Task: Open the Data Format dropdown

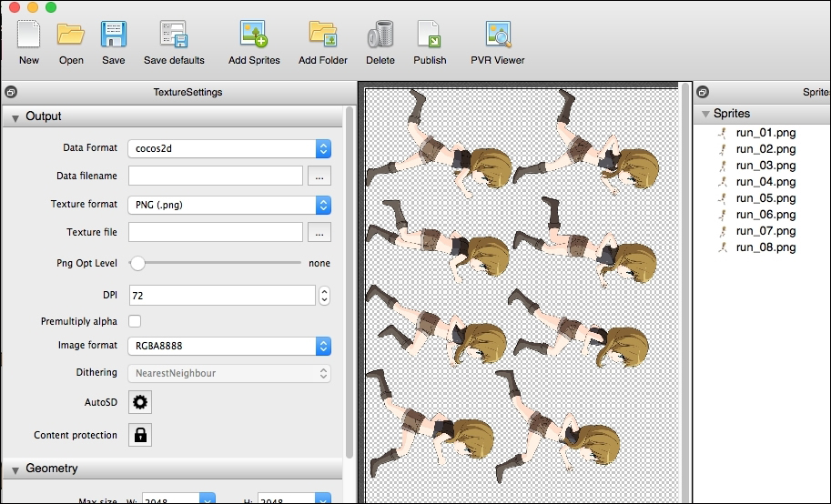Action: [x=229, y=148]
